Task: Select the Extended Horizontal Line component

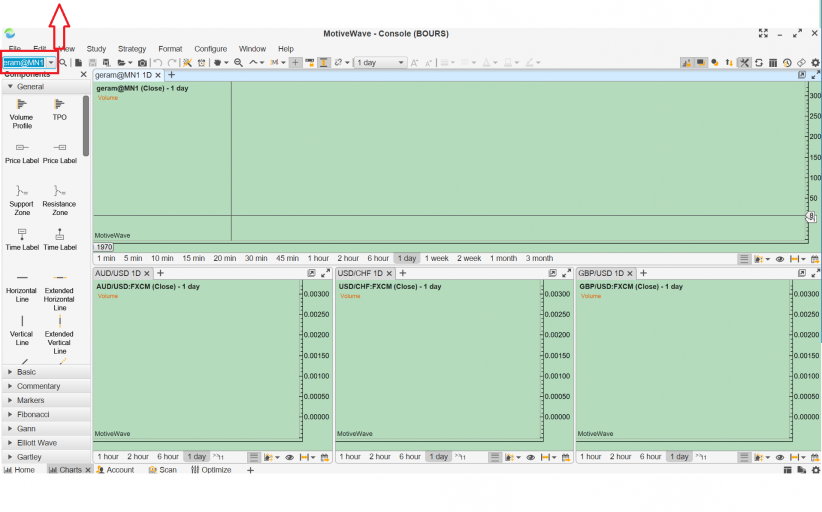Action: 59,292
